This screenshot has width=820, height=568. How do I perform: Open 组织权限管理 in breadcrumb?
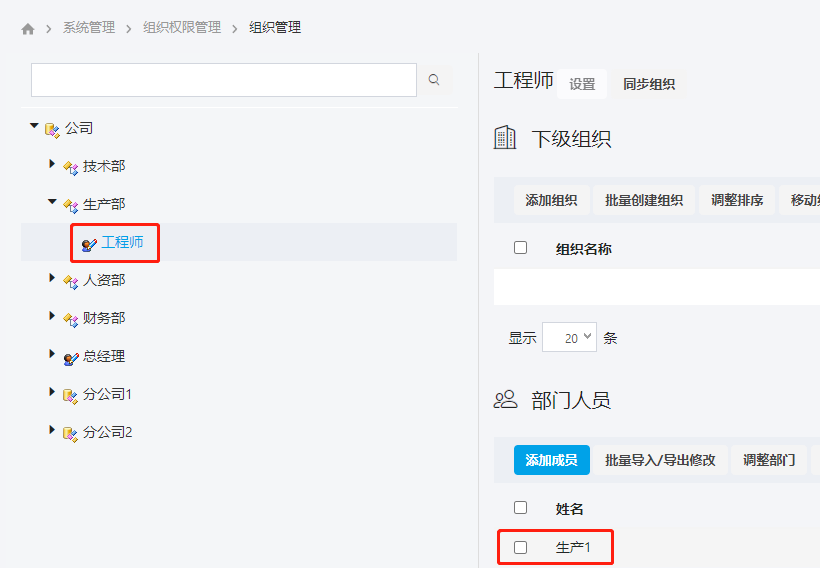click(x=182, y=28)
